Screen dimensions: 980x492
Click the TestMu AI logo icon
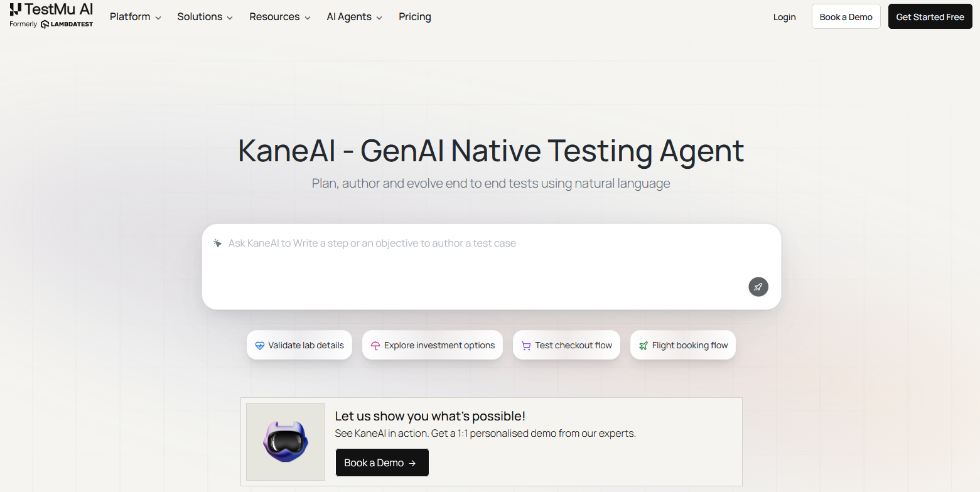[16, 9]
